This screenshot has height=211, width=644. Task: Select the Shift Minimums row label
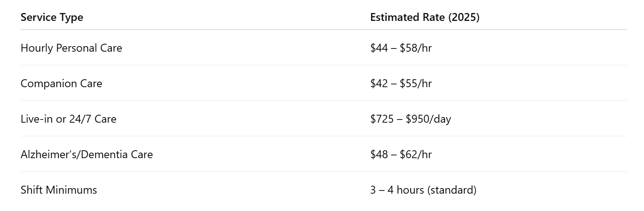[59, 190]
